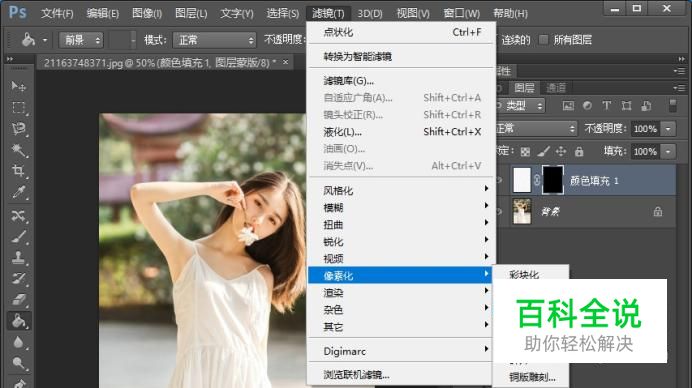Screen dimensions: 692x388
Task: Close the 21163748371.jpg document tab
Action: (286, 62)
